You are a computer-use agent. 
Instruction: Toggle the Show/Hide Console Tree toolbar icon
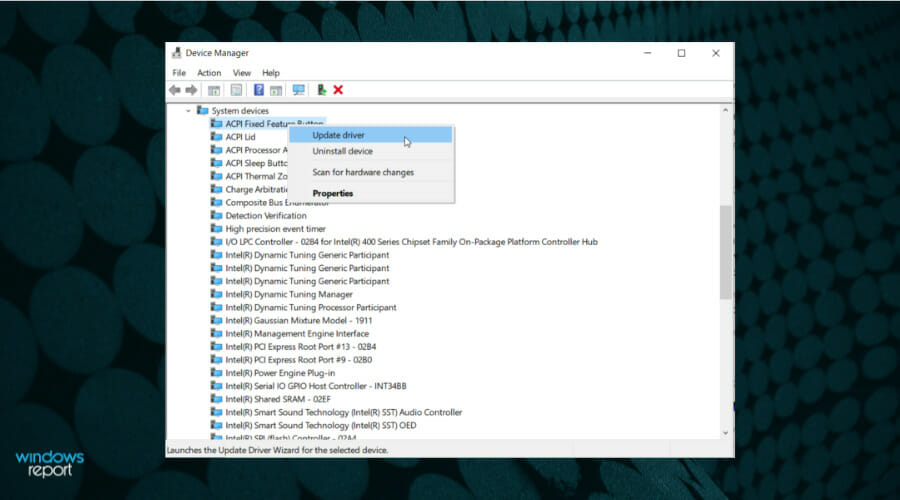(214, 90)
